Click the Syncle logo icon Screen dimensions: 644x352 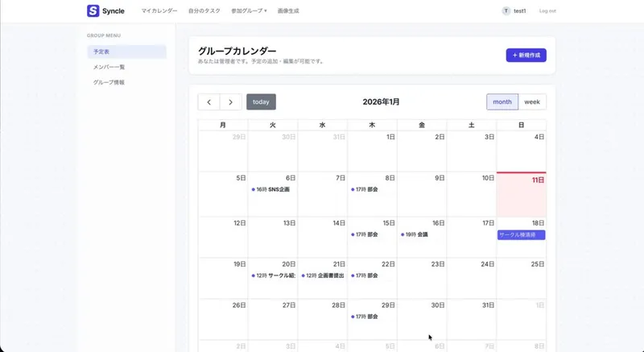[93, 10]
